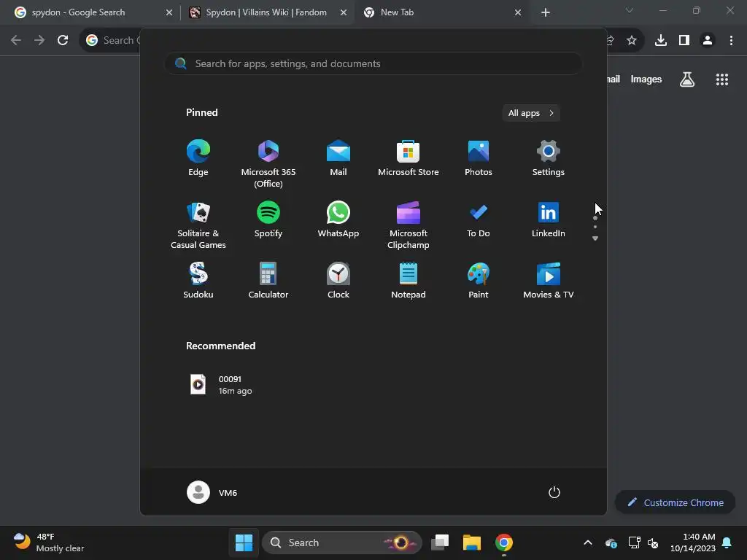
Task: Close the Villains Wiki Fandom tab
Action: point(344,12)
